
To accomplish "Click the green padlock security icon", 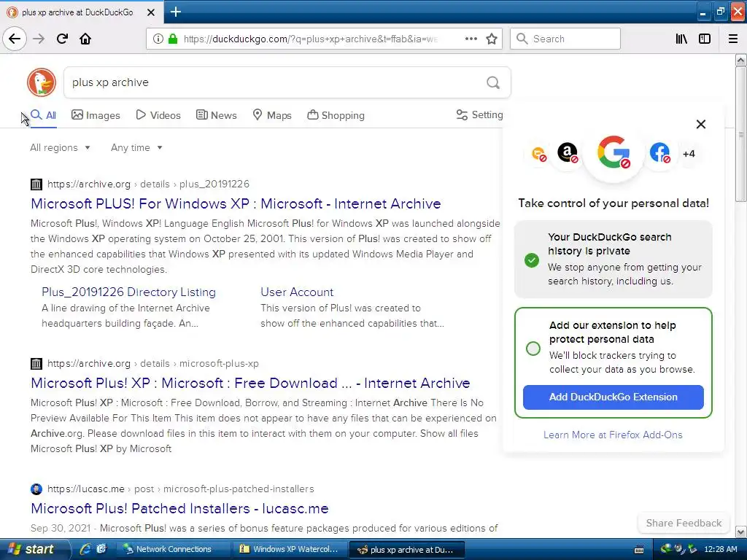I will click(x=172, y=39).
